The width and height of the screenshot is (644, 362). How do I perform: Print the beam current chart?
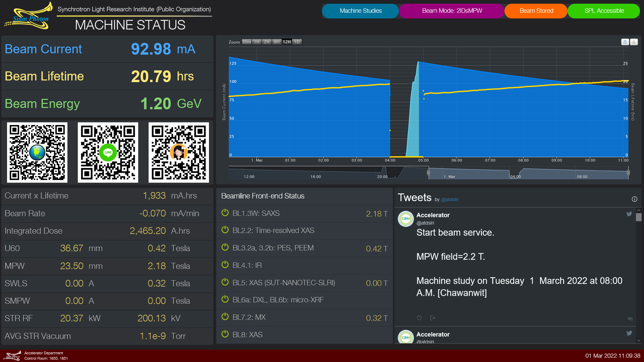[x=625, y=42]
